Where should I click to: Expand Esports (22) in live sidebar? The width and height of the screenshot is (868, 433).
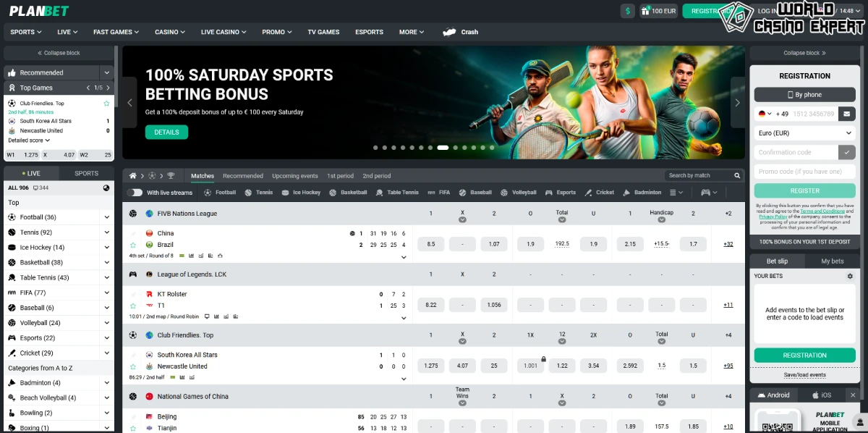tap(106, 338)
